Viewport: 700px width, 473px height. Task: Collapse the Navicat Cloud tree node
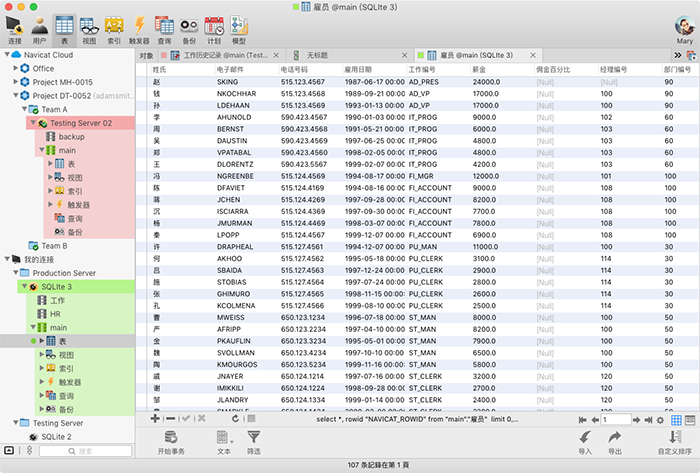(7, 54)
